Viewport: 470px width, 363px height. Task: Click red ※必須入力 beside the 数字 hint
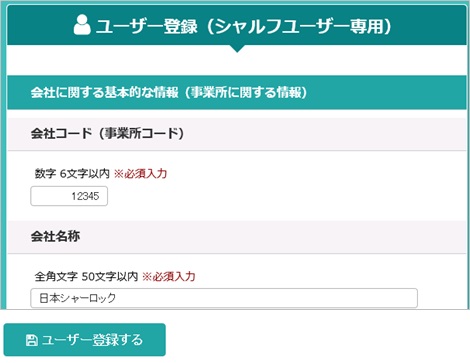pyautogui.click(x=140, y=173)
